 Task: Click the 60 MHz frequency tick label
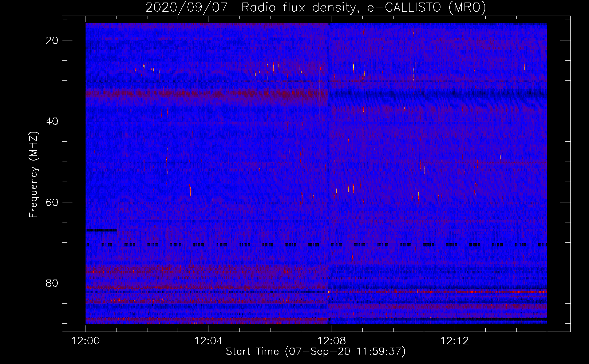point(52,202)
